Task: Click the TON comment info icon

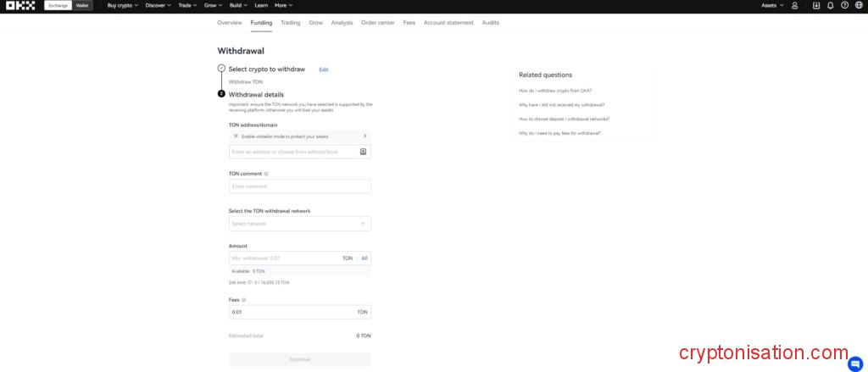Action: 266,174
